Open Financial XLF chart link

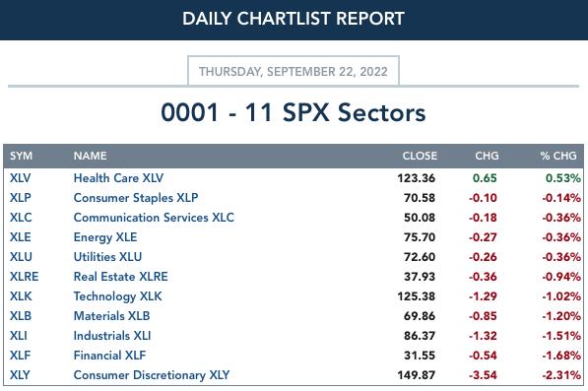coord(109,355)
